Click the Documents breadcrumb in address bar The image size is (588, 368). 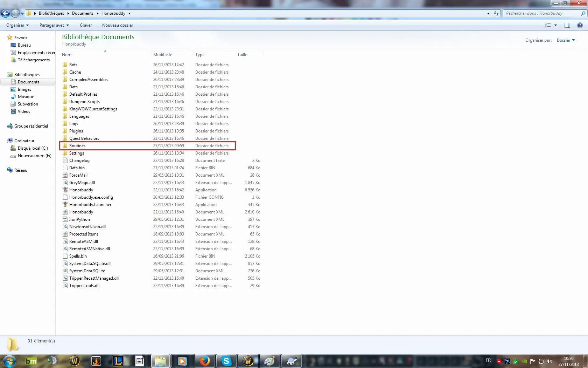[x=83, y=13]
